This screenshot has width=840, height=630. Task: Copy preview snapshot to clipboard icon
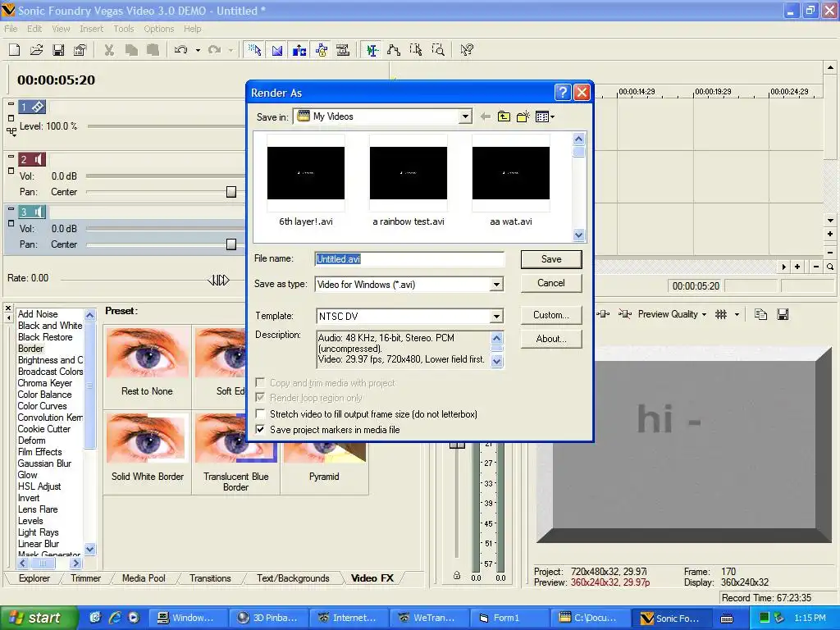coord(760,314)
